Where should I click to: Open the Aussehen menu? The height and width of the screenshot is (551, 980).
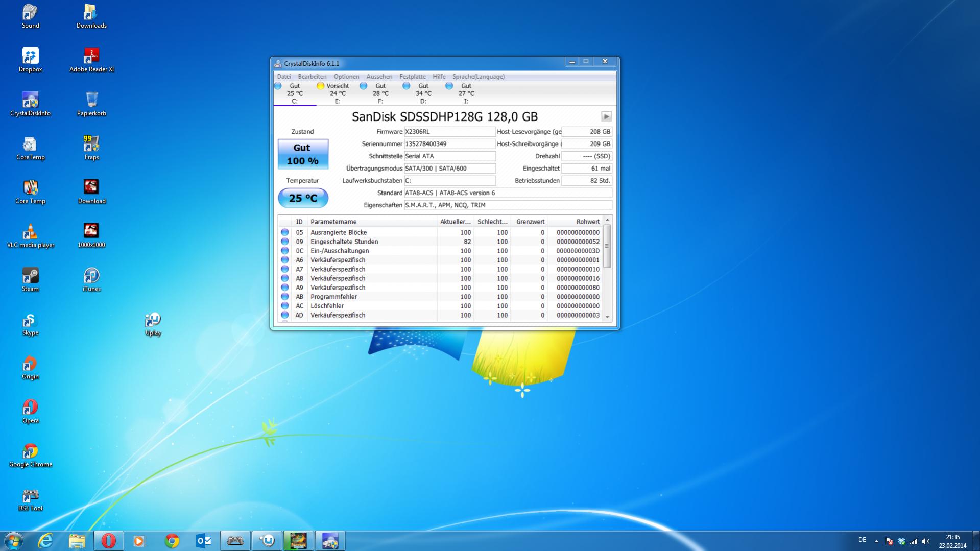tap(379, 77)
